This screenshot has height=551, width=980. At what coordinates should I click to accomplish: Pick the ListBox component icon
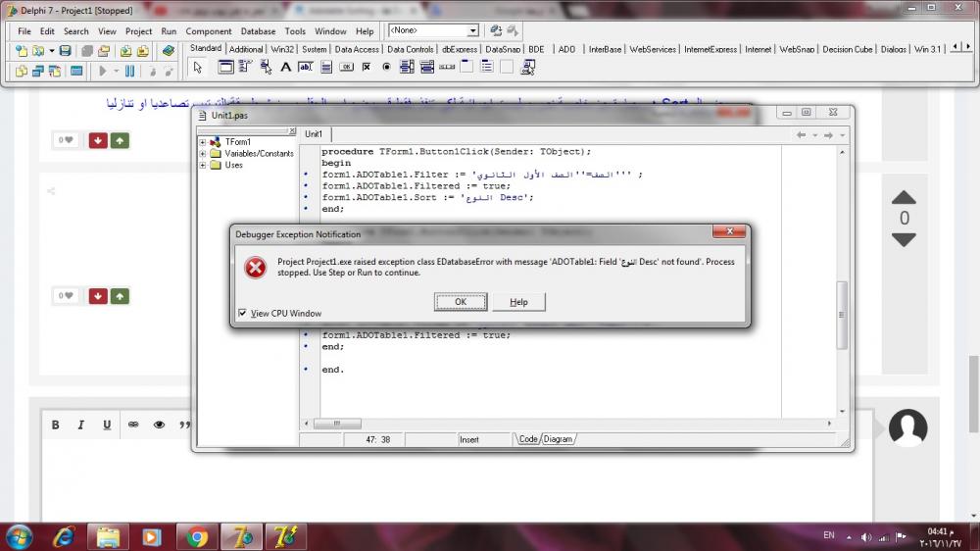(x=407, y=67)
